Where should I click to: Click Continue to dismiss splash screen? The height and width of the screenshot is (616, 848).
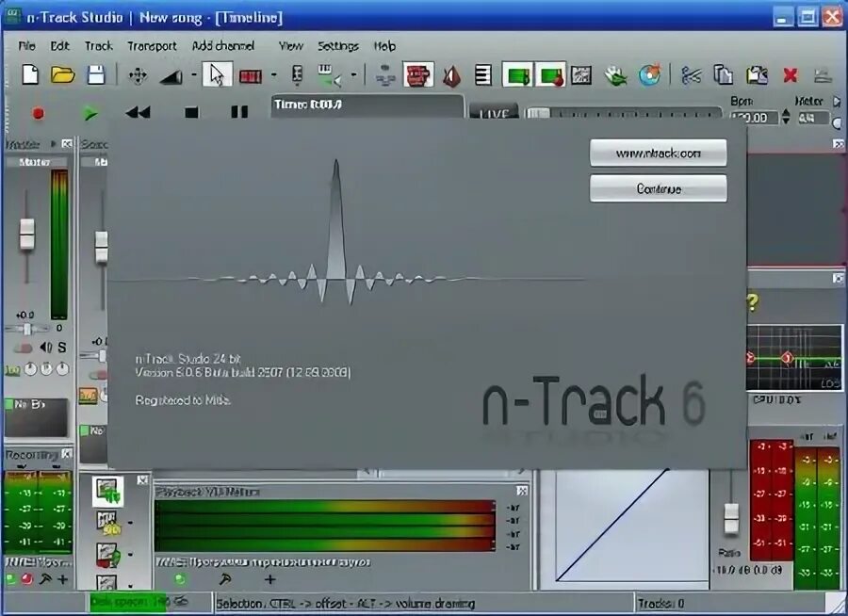click(x=659, y=188)
